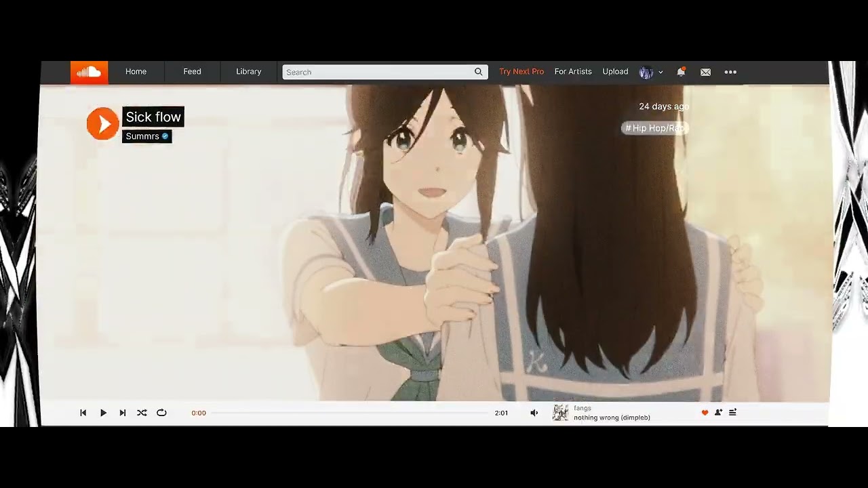Viewport: 868px width, 488px height.
Task: Click the Upload link
Action: [x=615, y=72]
